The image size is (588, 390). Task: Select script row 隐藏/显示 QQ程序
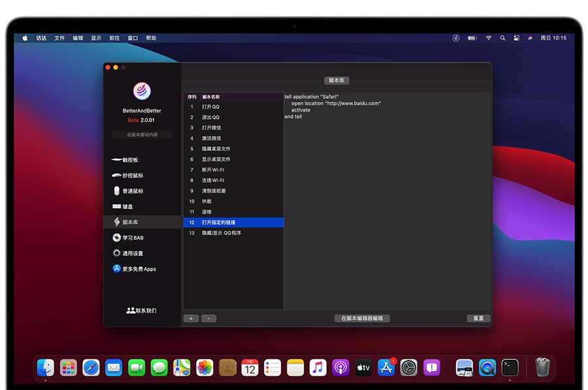[233, 233]
